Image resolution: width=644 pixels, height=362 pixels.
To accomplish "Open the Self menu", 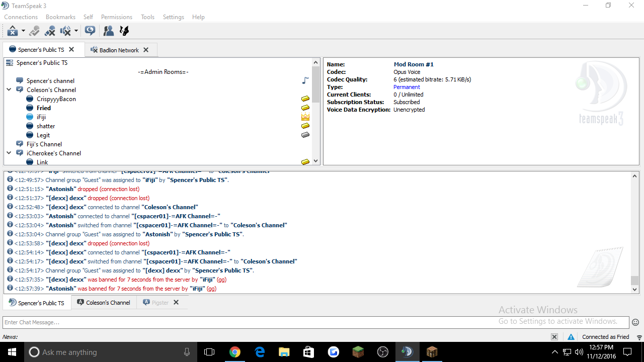I will (x=88, y=17).
